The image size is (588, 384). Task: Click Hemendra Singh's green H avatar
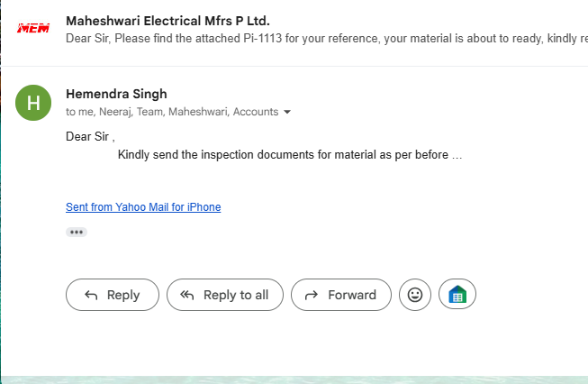[x=34, y=102]
